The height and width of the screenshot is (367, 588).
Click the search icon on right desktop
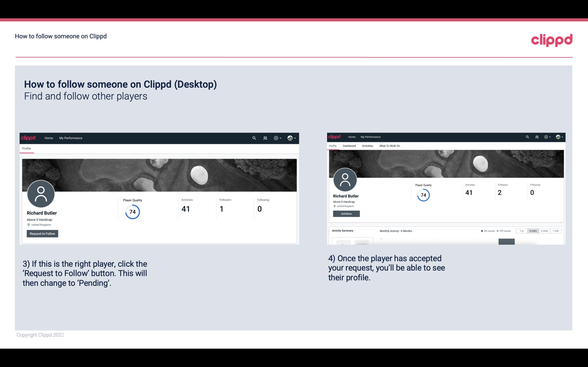(527, 137)
